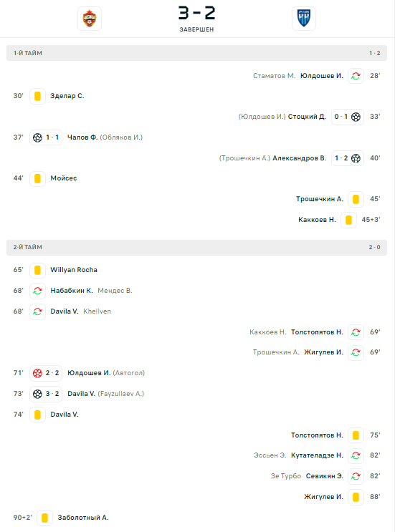Screen dimensions: 395x532
Task: Open Willyan Rocha player link
Action: 74,270
